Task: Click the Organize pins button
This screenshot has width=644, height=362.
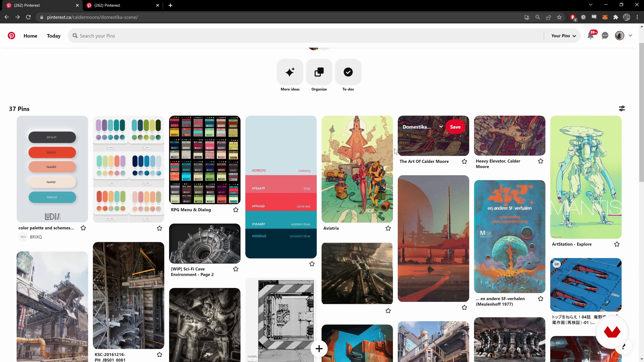Action: coord(319,72)
